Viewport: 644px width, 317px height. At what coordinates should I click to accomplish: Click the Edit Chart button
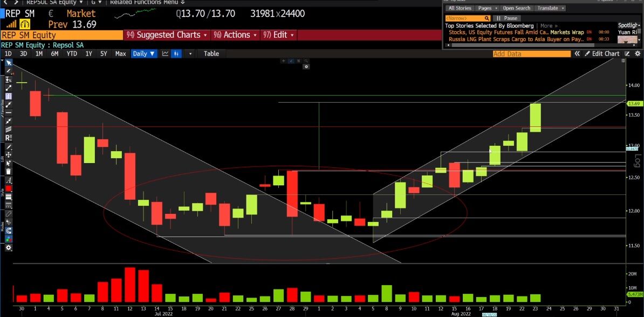click(x=602, y=54)
